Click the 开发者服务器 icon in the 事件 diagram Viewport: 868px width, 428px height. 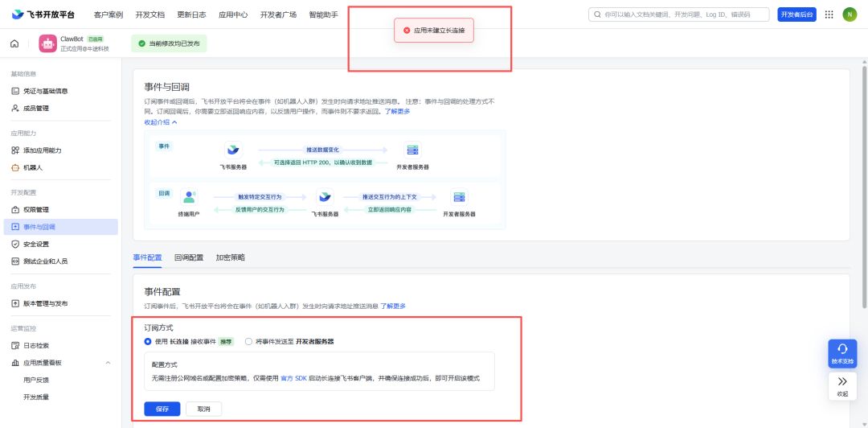click(x=412, y=150)
